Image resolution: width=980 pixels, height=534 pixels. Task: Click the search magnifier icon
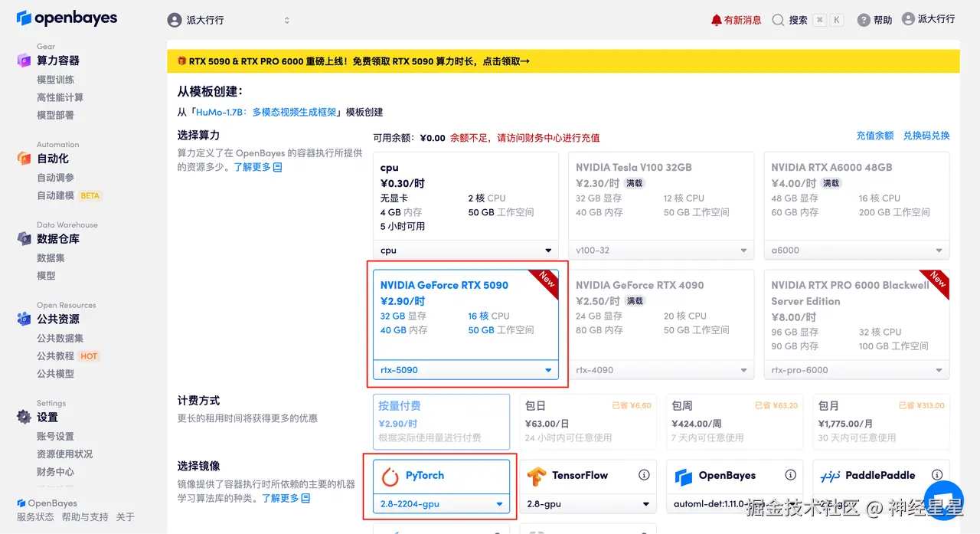[x=778, y=20]
